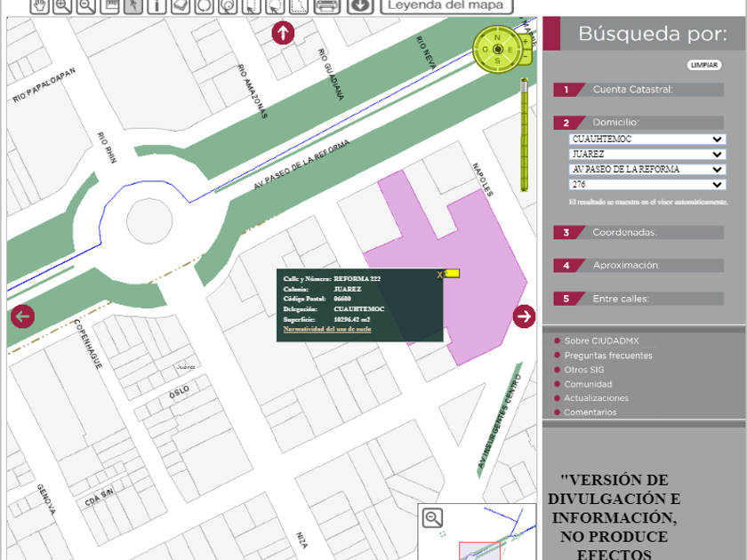
Task: Click O on the compass
Action: [x=485, y=50]
